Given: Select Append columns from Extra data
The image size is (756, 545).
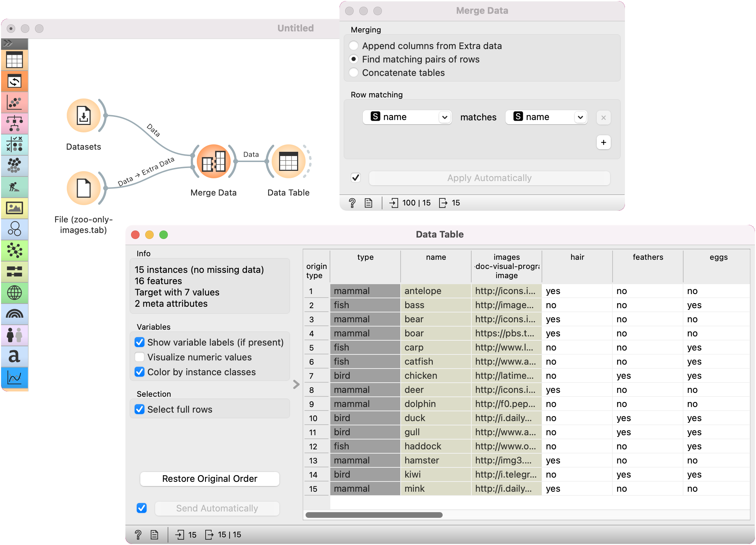Looking at the screenshot, I should point(354,46).
